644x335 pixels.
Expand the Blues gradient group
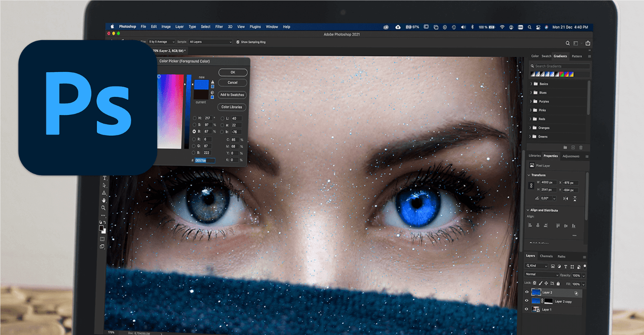(x=531, y=92)
